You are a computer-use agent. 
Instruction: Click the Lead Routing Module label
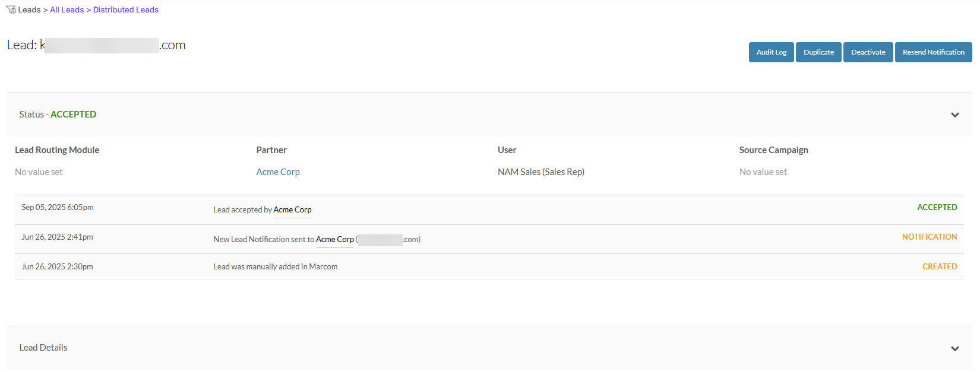coord(57,150)
